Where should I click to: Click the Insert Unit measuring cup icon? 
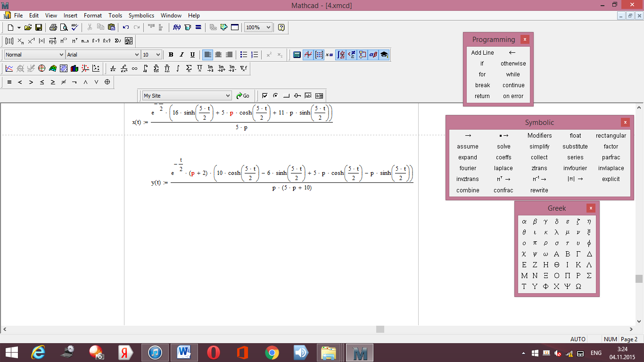pos(188,27)
